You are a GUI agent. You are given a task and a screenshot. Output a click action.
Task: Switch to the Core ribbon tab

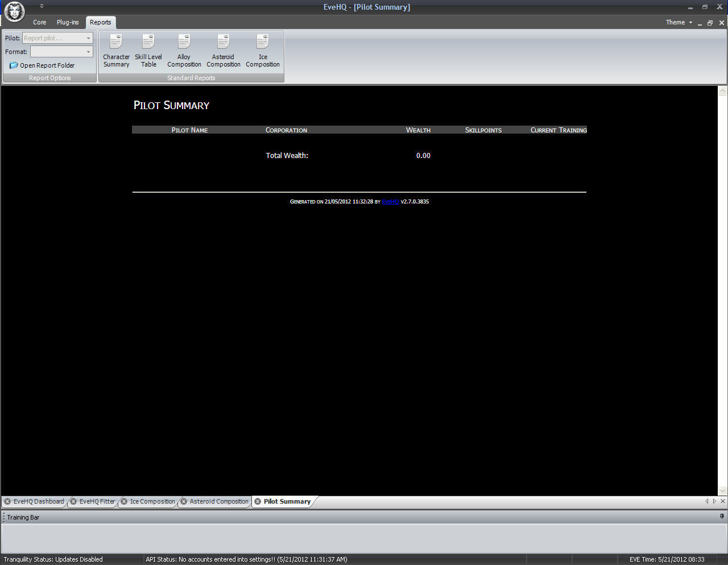[x=39, y=22]
